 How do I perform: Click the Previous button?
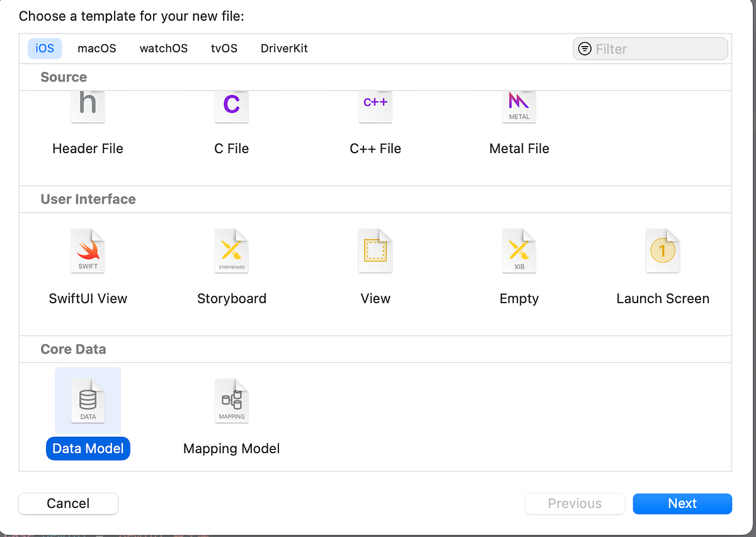coord(575,504)
